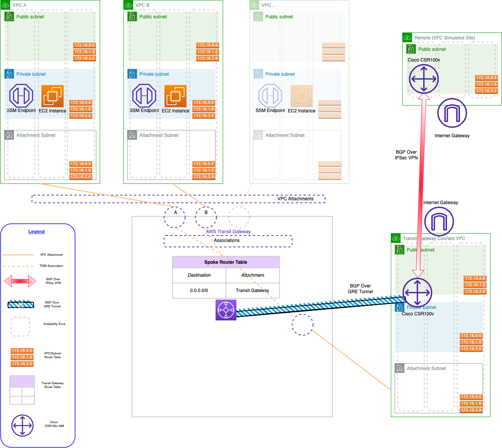Image resolution: width=502 pixels, height=448 pixels.
Task: Select the BGP Over GRE Tunnel legend symbol
Action: [21, 304]
